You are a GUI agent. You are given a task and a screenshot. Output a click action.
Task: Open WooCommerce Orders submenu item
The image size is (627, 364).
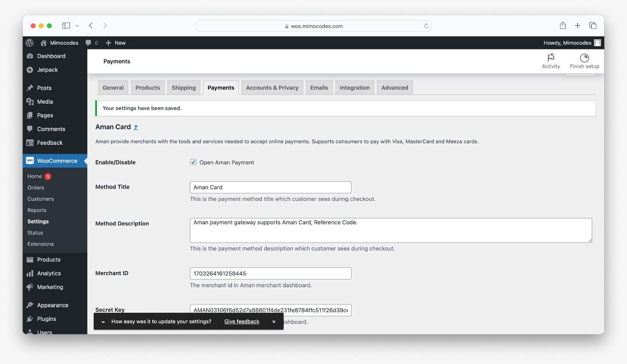pyautogui.click(x=36, y=187)
